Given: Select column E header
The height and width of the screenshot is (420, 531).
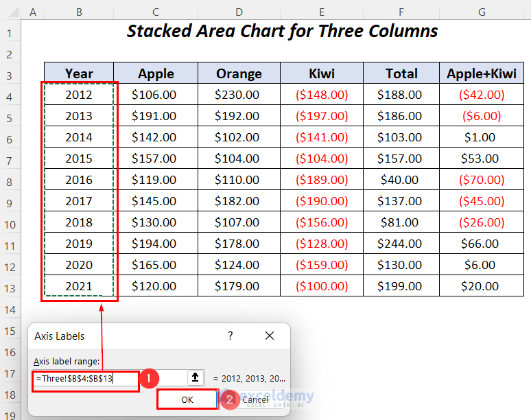Looking at the screenshot, I should [321, 12].
